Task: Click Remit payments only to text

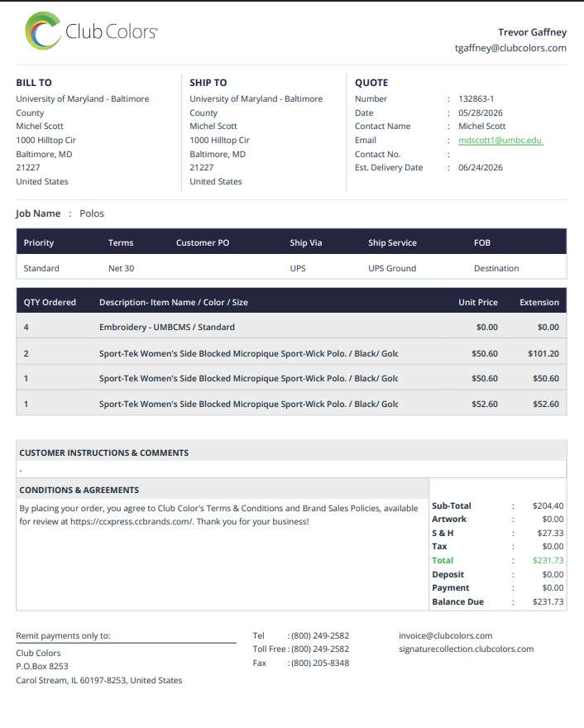Action: pos(63,635)
